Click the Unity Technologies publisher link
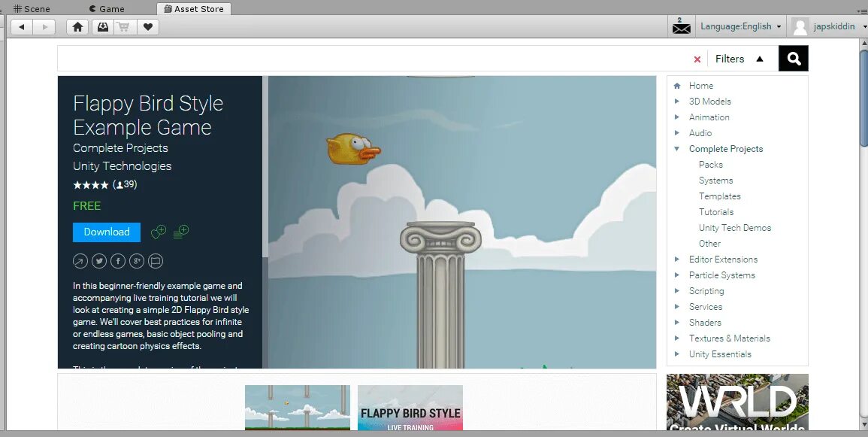This screenshot has width=868, height=437. click(x=122, y=166)
